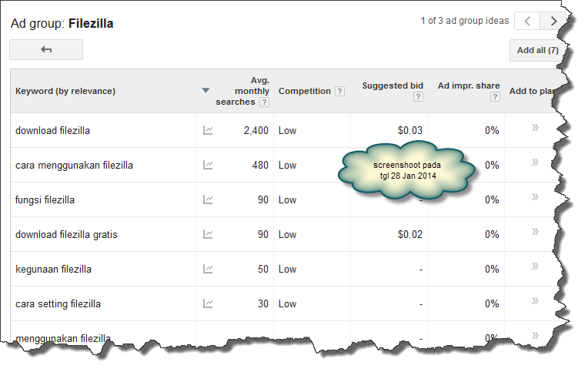
Task: Sort by Keyword (by relevance) column header
Action: point(65,91)
